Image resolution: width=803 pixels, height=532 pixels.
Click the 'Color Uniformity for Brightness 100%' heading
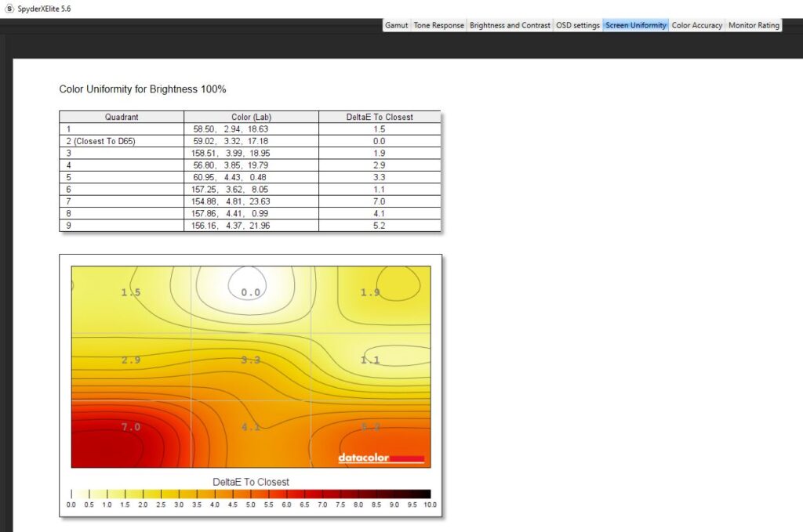[x=143, y=89]
